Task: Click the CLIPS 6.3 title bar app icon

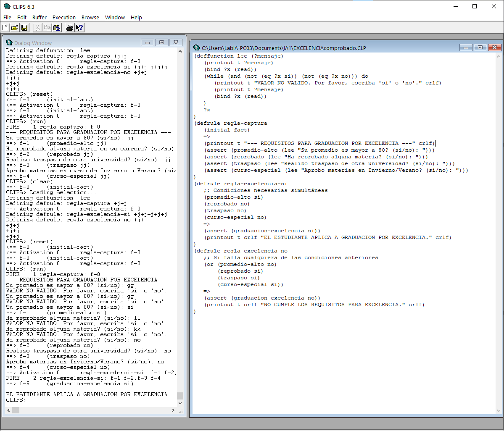Action: pyautogui.click(x=7, y=6)
